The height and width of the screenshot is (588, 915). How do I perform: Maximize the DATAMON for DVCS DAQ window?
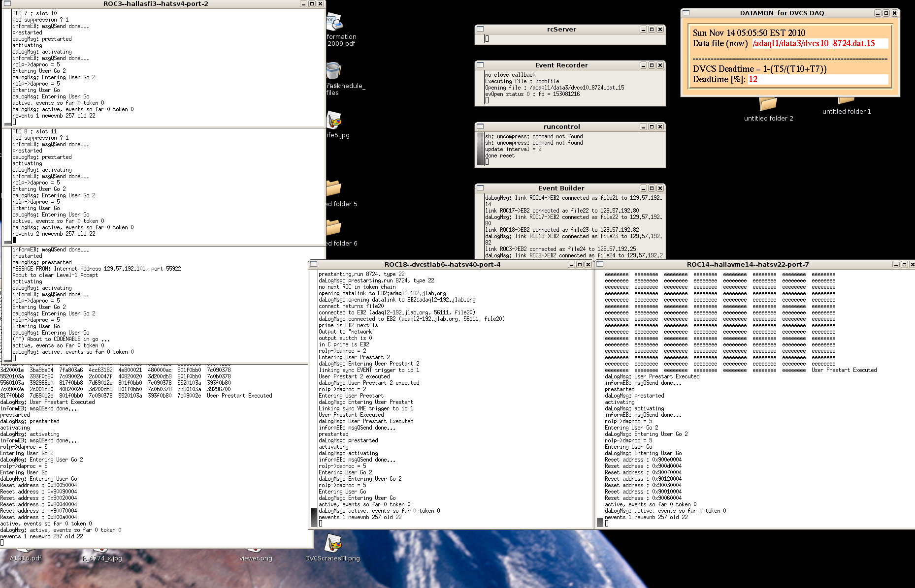point(886,13)
